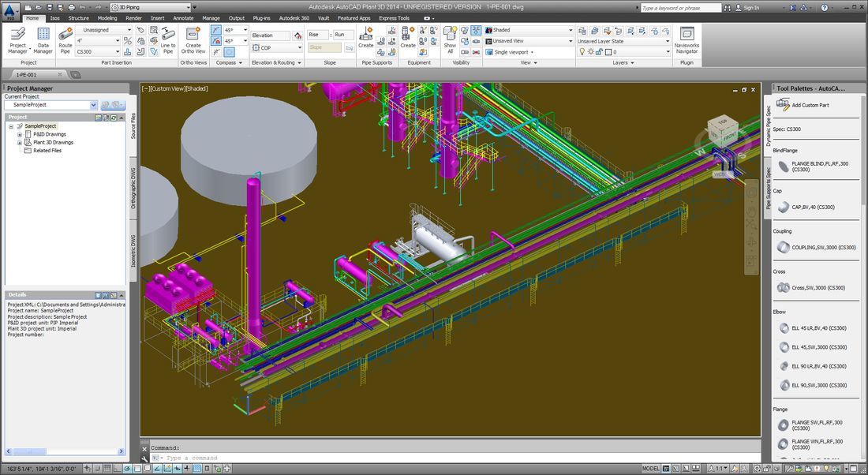Click the layer color swatch next to 0
The width and height of the screenshot is (868, 475).
(608, 52)
